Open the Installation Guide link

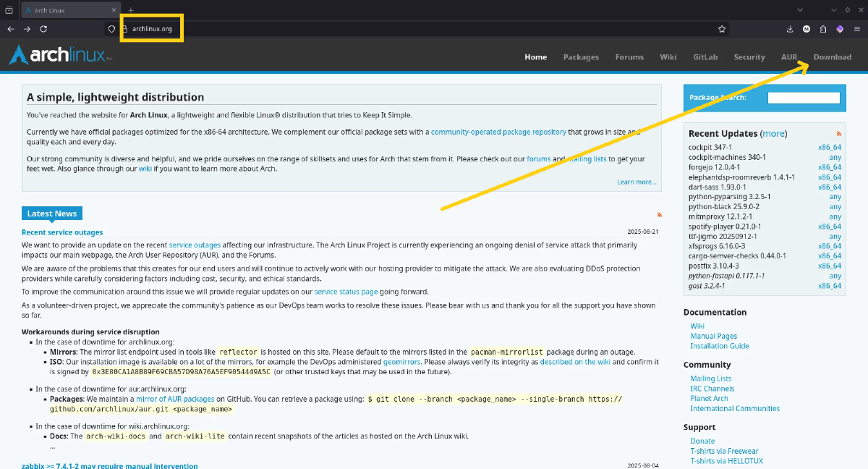[x=719, y=346]
